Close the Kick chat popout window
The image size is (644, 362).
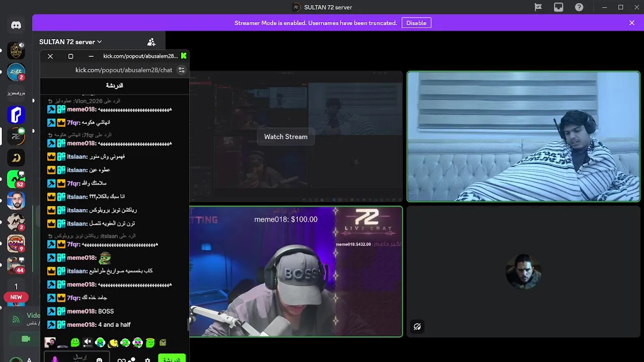[50, 56]
